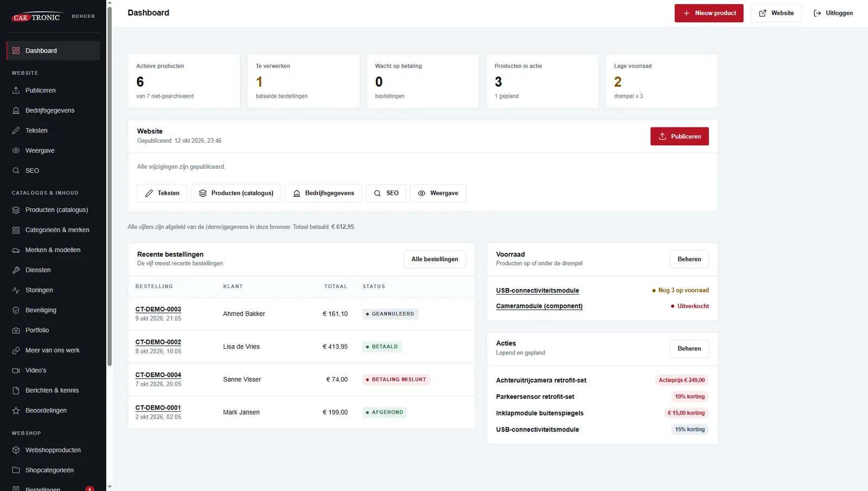Click the Categorieën & merken icon in sidebar
The image size is (868, 491).
click(16, 230)
